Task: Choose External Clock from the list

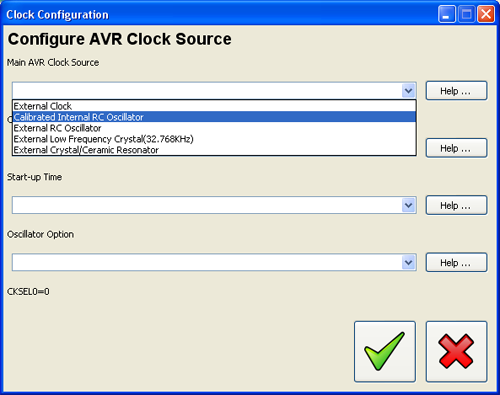Action: point(214,106)
